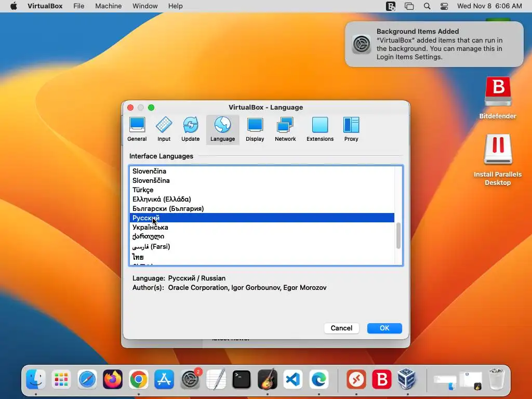
Task: Close the VirtualBox Language window
Action: 130,108
